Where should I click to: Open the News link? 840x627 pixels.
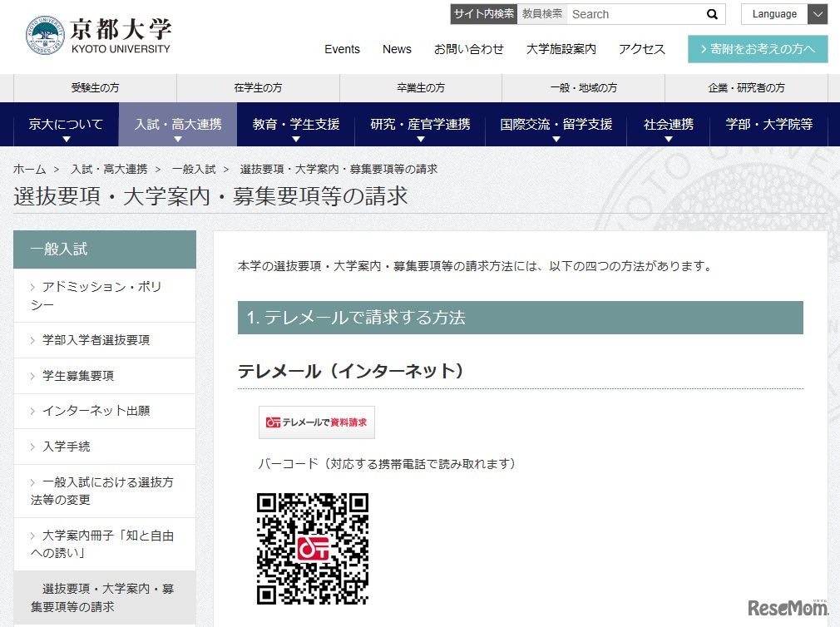pos(397,49)
